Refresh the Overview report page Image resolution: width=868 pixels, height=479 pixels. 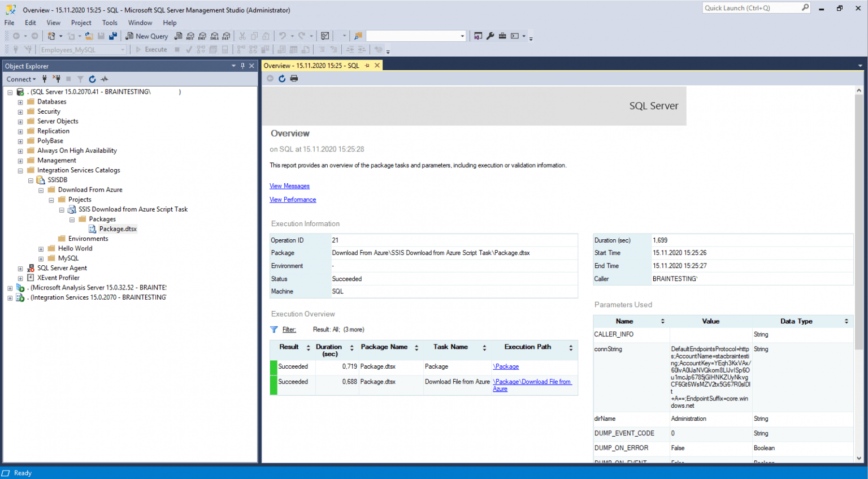click(282, 78)
